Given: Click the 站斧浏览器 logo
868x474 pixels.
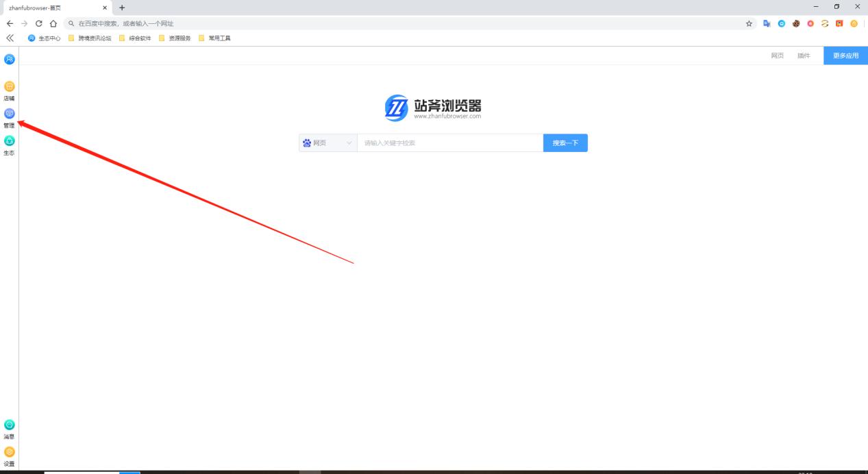Looking at the screenshot, I should [x=433, y=108].
